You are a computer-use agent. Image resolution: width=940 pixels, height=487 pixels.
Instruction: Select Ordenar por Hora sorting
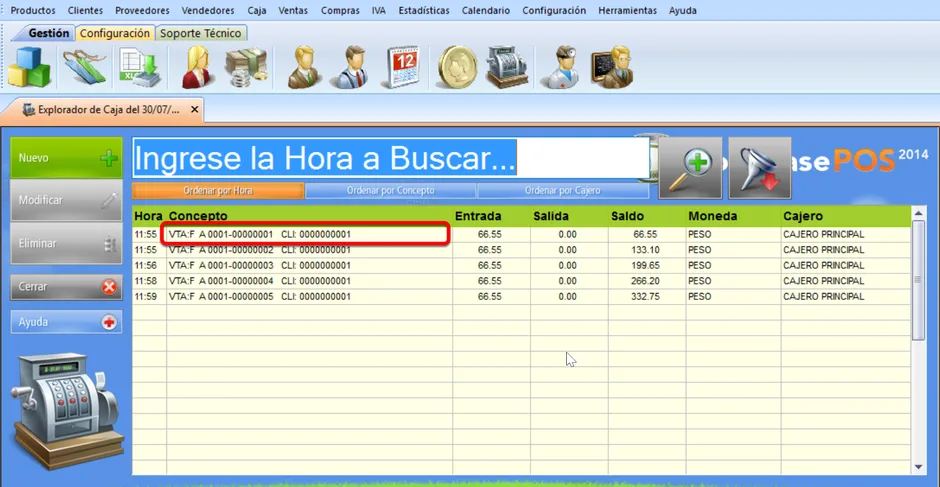pyautogui.click(x=218, y=191)
